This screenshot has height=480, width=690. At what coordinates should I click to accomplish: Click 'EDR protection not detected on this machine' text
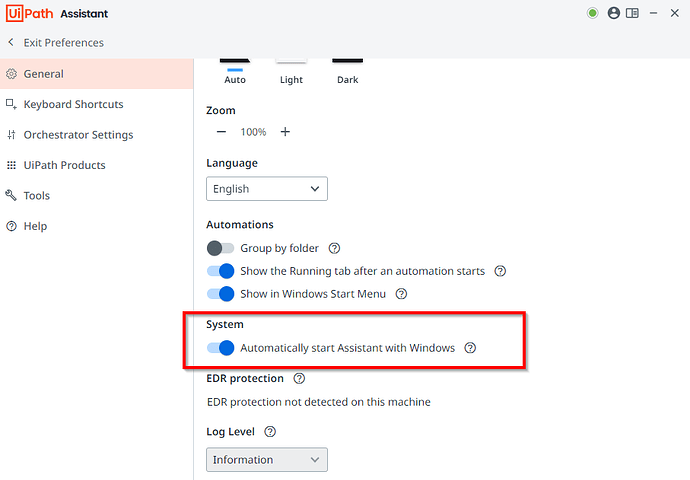pyautogui.click(x=319, y=402)
